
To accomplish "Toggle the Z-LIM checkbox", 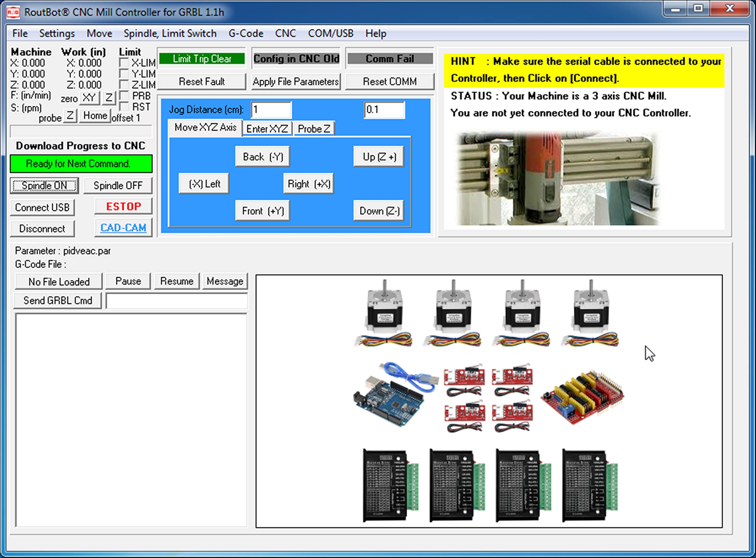I will pyautogui.click(x=124, y=84).
